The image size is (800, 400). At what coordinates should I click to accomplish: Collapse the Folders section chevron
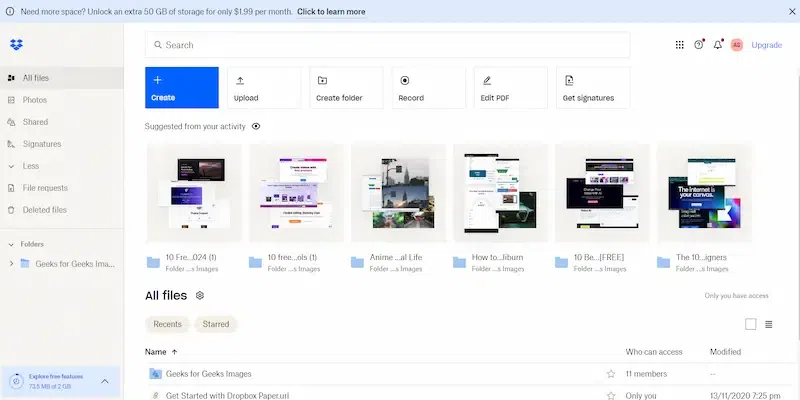(x=11, y=244)
